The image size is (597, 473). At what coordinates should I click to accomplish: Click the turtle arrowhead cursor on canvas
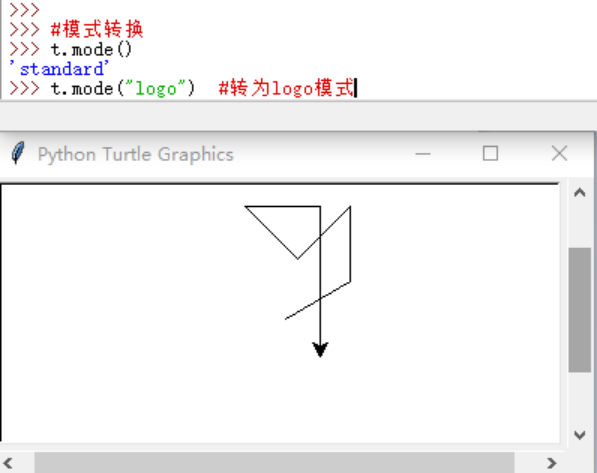[320, 349]
